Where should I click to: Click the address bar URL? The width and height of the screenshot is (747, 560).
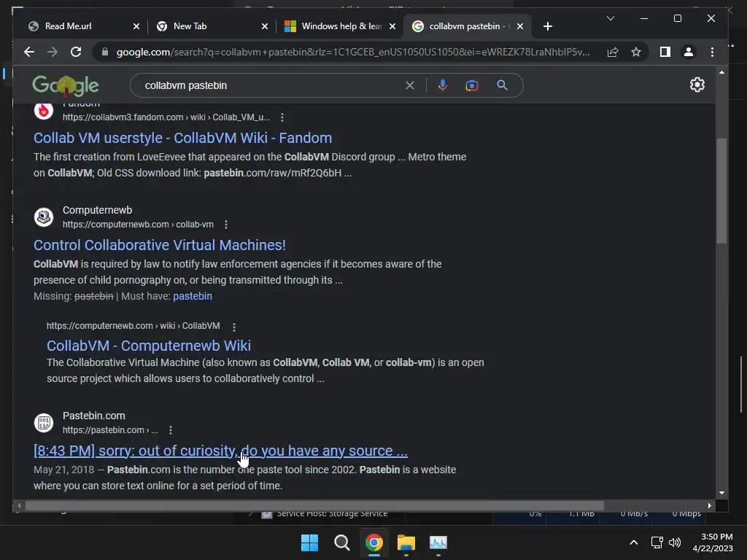pos(353,52)
